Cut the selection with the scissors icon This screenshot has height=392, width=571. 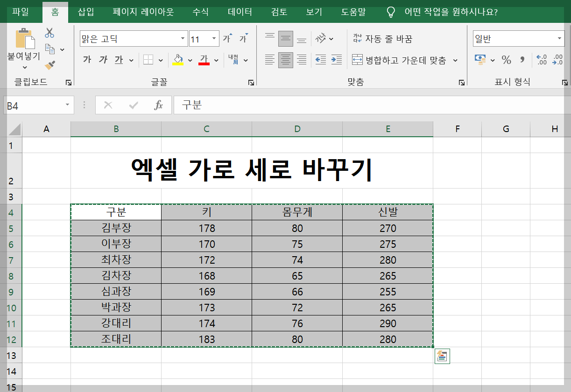(x=49, y=33)
